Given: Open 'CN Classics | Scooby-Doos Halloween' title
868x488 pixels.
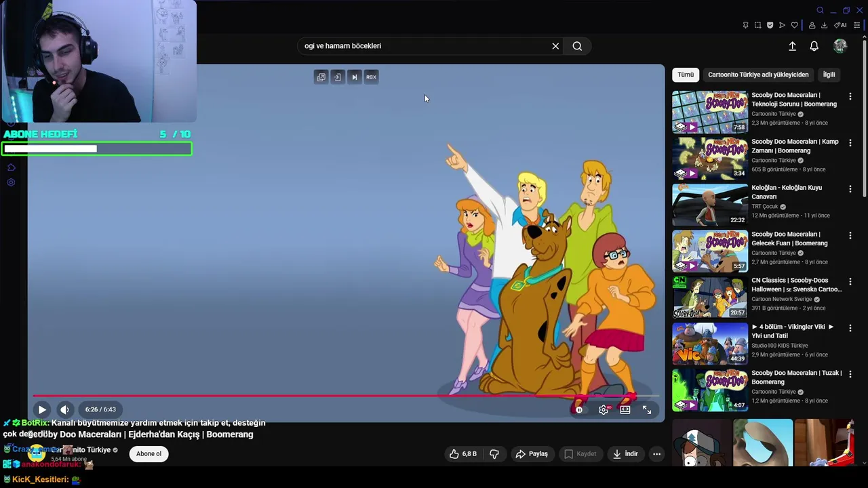Looking at the screenshot, I should click(796, 285).
